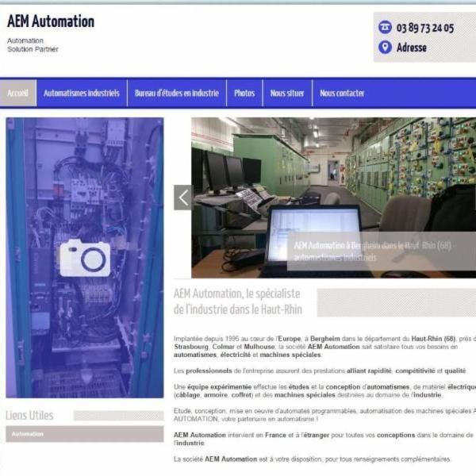476x476 pixels.
Task: Click the telephone icon in the header
Action: 385,27
